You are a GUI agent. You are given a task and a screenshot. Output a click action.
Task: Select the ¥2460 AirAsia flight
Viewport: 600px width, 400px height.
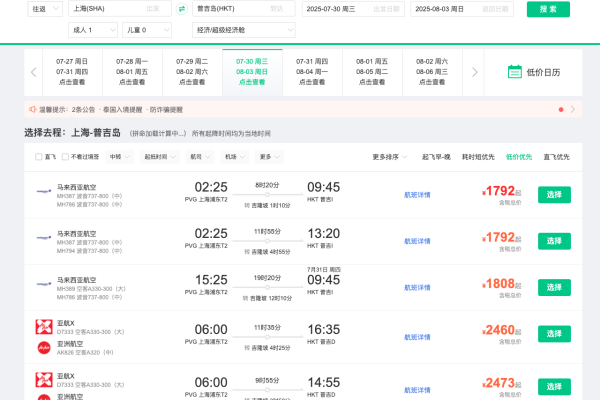554,333
